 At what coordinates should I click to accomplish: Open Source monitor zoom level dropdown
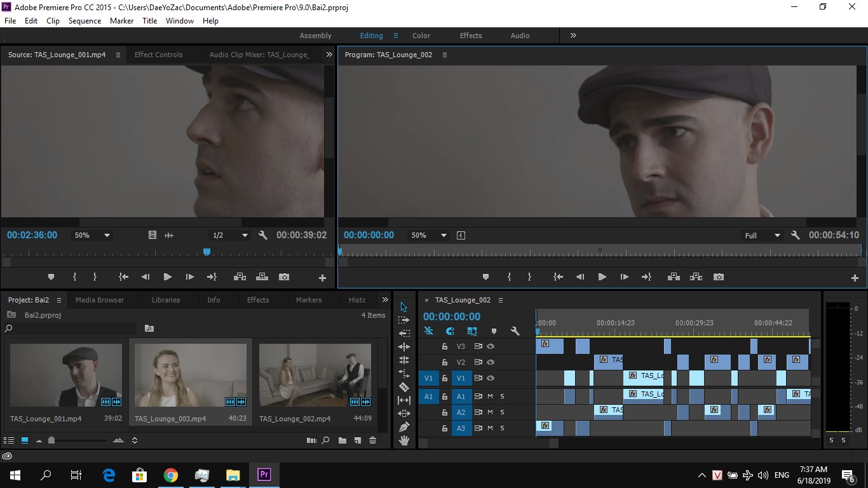[x=92, y=235]
